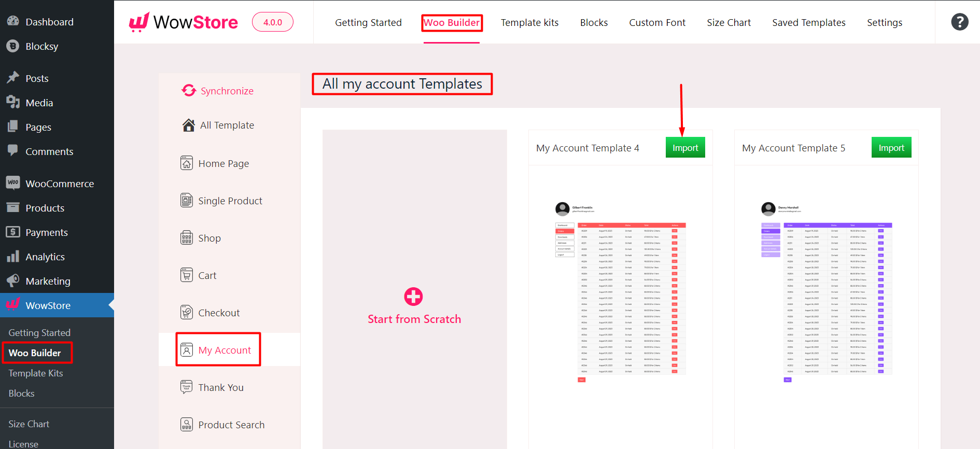Open the Saved Templates tab
Viewport: 980px width, 449px height.
808,22
